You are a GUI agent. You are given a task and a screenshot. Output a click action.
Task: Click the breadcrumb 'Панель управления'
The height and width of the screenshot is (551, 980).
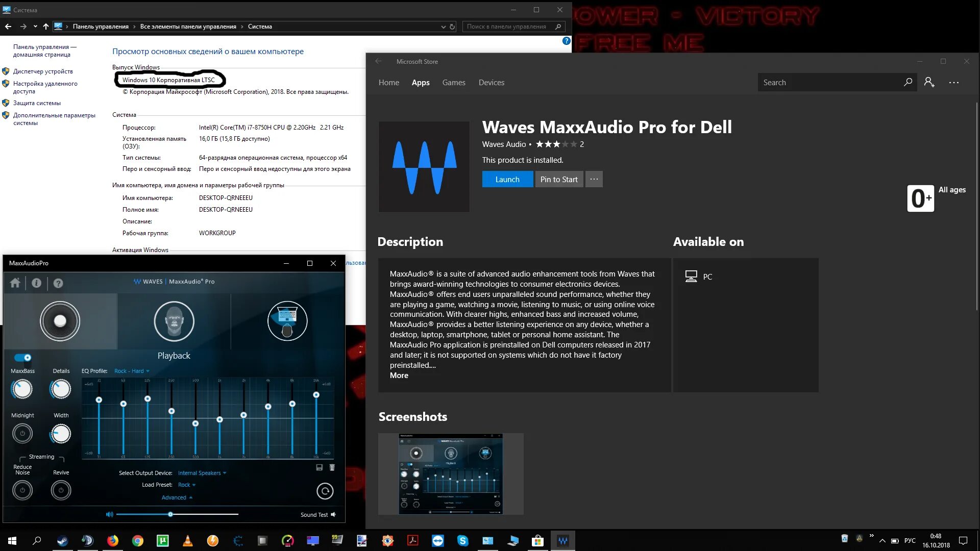pos(101,27)
